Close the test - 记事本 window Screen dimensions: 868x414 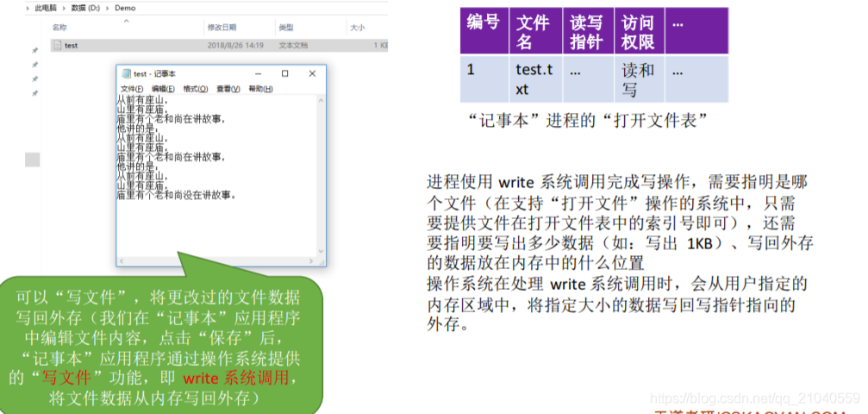pos(312,73)
